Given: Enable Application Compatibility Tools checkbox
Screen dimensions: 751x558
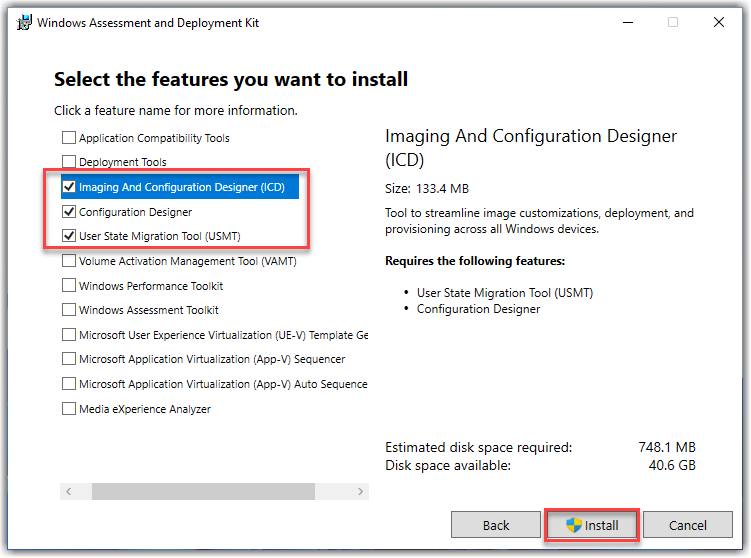Looking at the screenshot, I should [x=69, y=138].
